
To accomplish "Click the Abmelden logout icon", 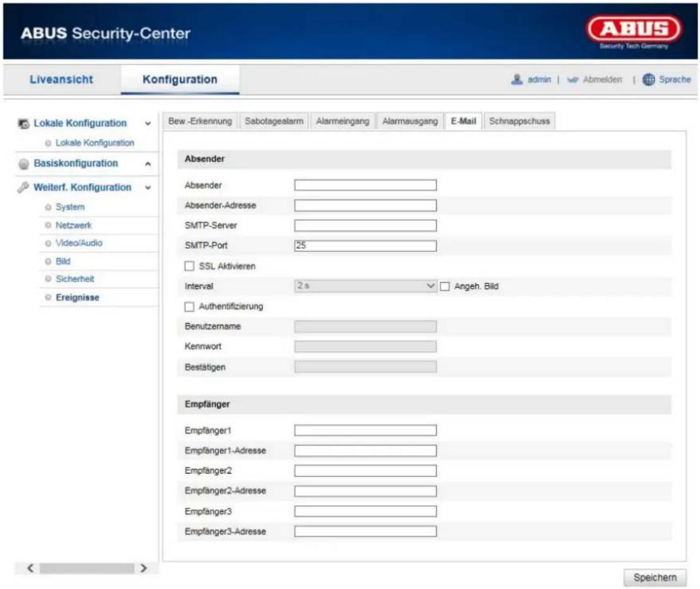I will click(x=573, y=80).
